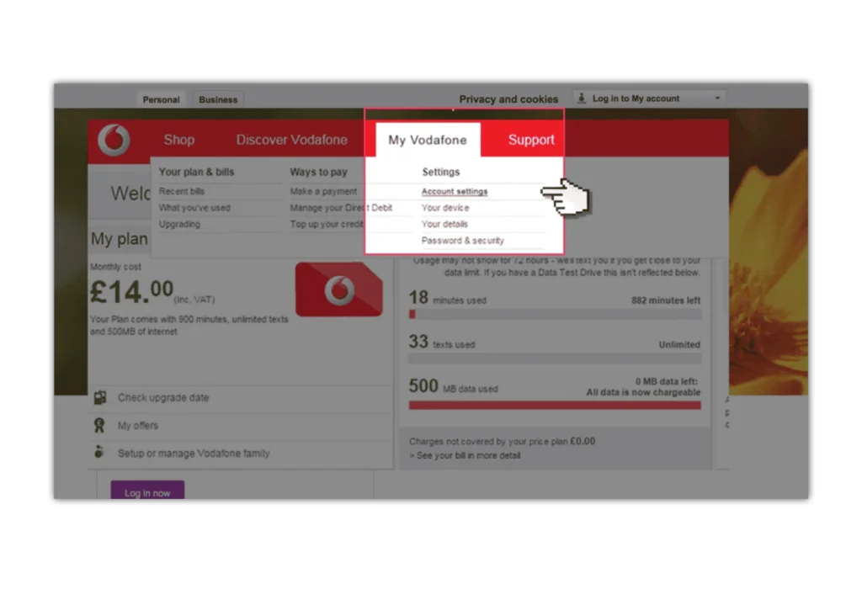Open Setup or manage Vodafone family
Image resolution: width=862 pixels, height=616 pixels.
click(194, 454)
